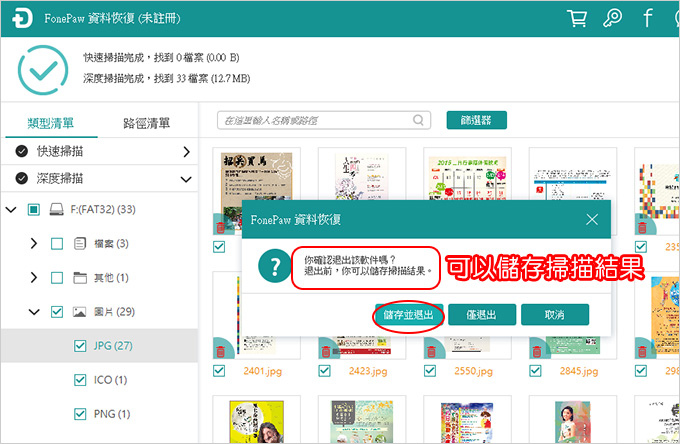Click the 2550.jpg file name
The width and height of the screenshot is (680, 444).
(473, 371)
